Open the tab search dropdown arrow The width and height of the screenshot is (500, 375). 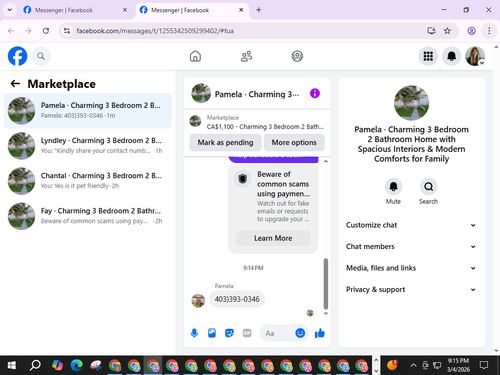[x=10, y=10]
